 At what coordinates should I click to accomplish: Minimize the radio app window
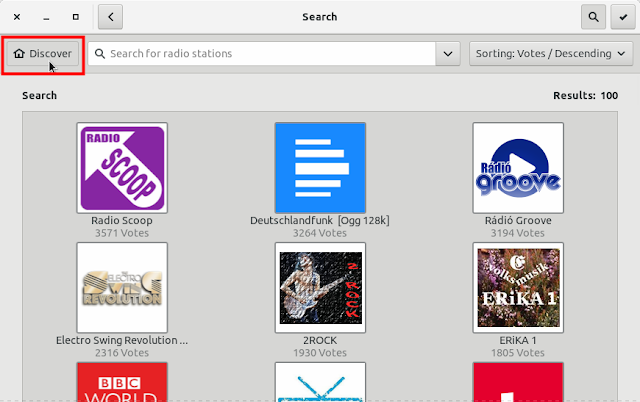46,17
